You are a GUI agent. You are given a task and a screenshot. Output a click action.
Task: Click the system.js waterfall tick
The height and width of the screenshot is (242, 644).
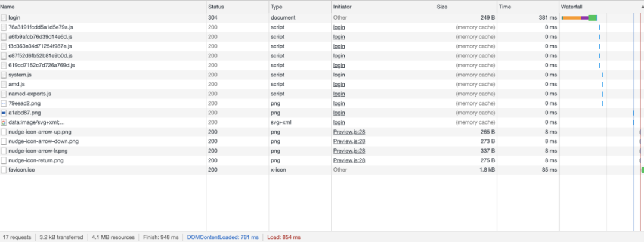602,75
